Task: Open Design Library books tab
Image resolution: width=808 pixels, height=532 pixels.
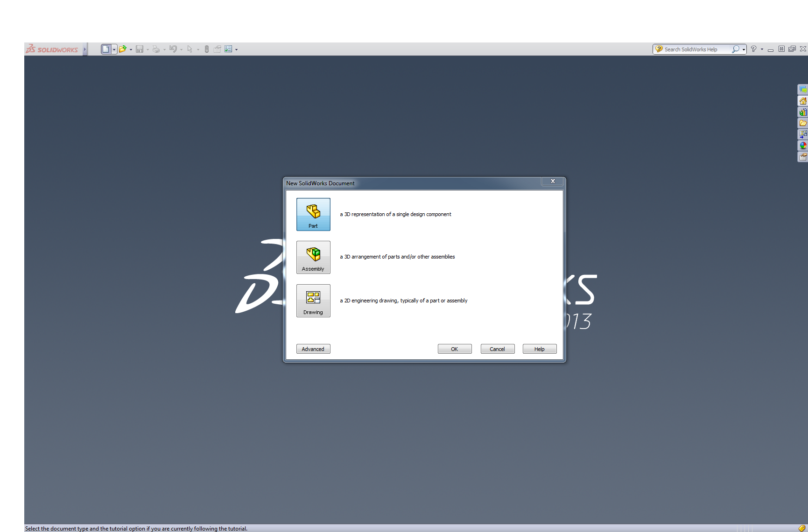Action: [x=803, y=112]
